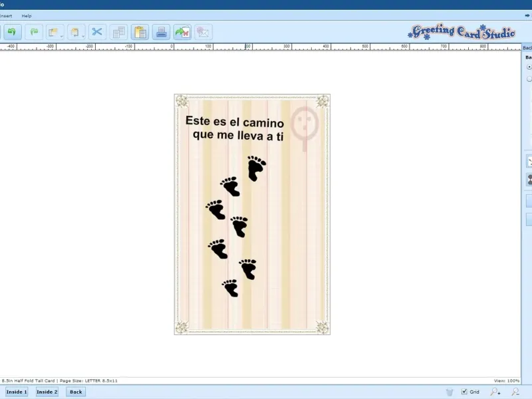This screenshot has height=399, width=532.
Task: Undo with the green curved-arrow icon
Action: tap(12, 32)
